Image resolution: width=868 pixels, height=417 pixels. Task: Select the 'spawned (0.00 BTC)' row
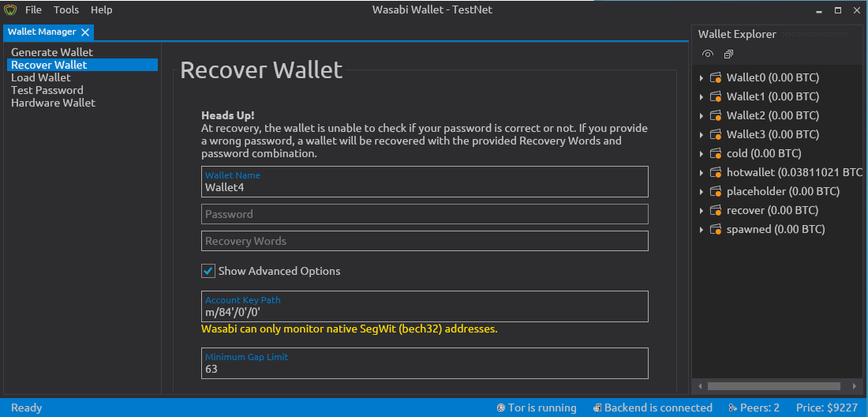(778, 229)
